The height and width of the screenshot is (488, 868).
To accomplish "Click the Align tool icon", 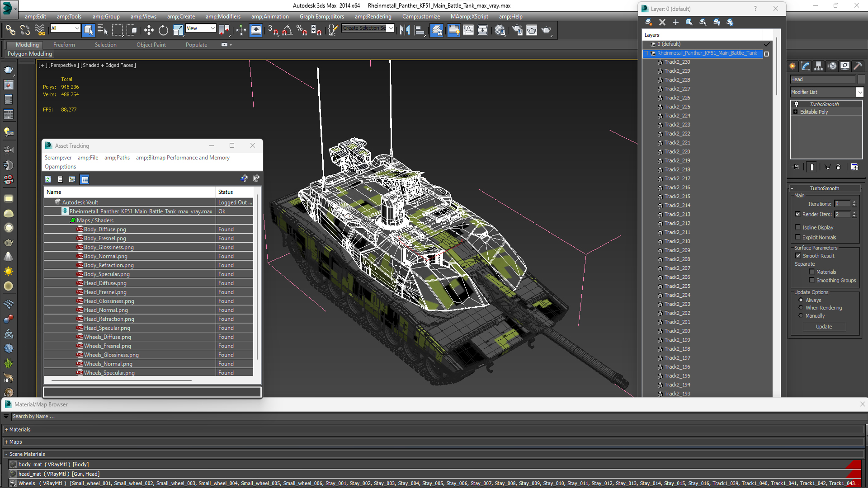I will point(419,30).
